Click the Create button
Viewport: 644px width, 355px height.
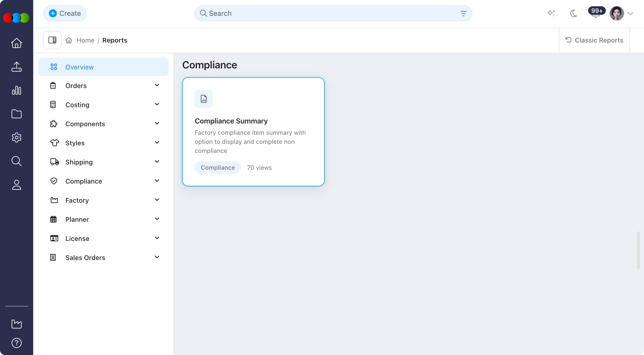pyautogui.click(x=65, y=13)
